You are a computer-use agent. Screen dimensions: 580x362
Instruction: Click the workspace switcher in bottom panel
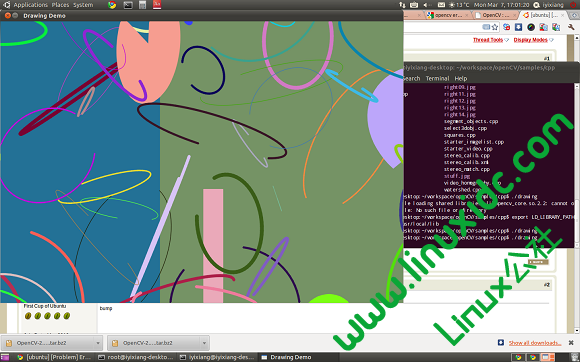[x=532, y=357]
